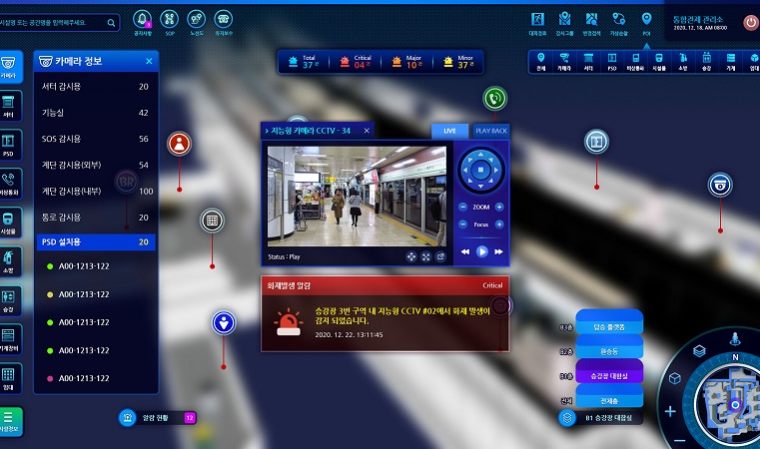Click the red person marker on map
Image resolution: width=760 pixels, height=449 pixels.
pos(179,144)
